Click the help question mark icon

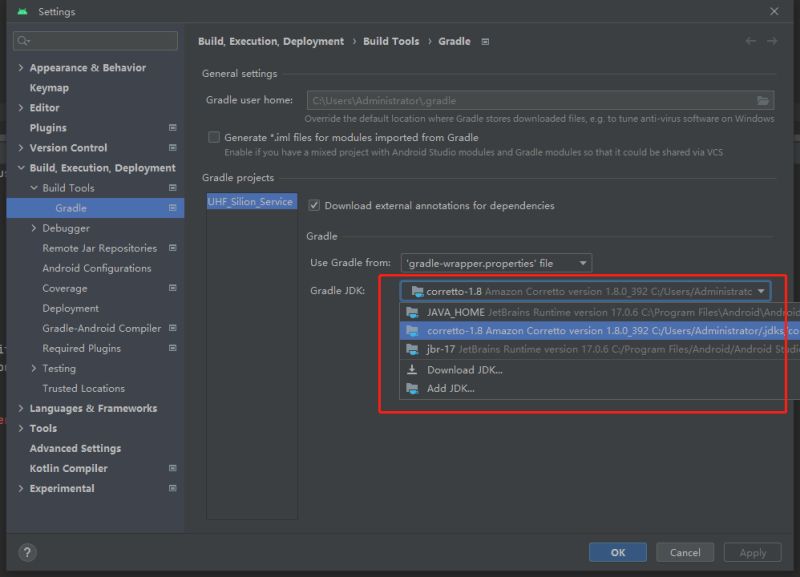pos(26,552)
